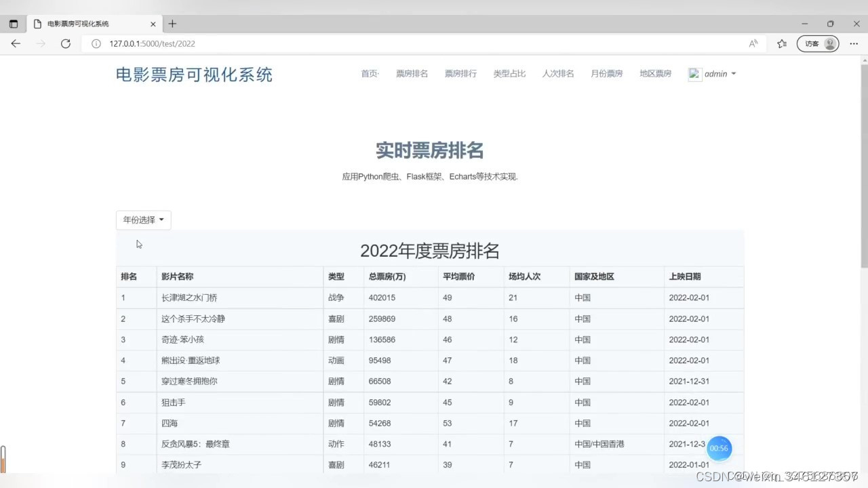Open 月份票房 navigation item
Viewport: 868px width, 488px height.
pyautogui.click(x=606, y=73)
